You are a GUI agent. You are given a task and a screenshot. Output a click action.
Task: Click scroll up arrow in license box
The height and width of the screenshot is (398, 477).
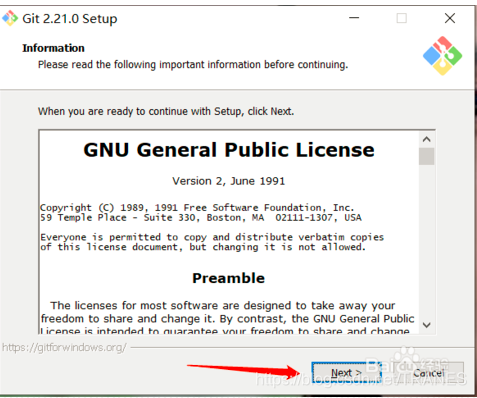coord(427,139)
